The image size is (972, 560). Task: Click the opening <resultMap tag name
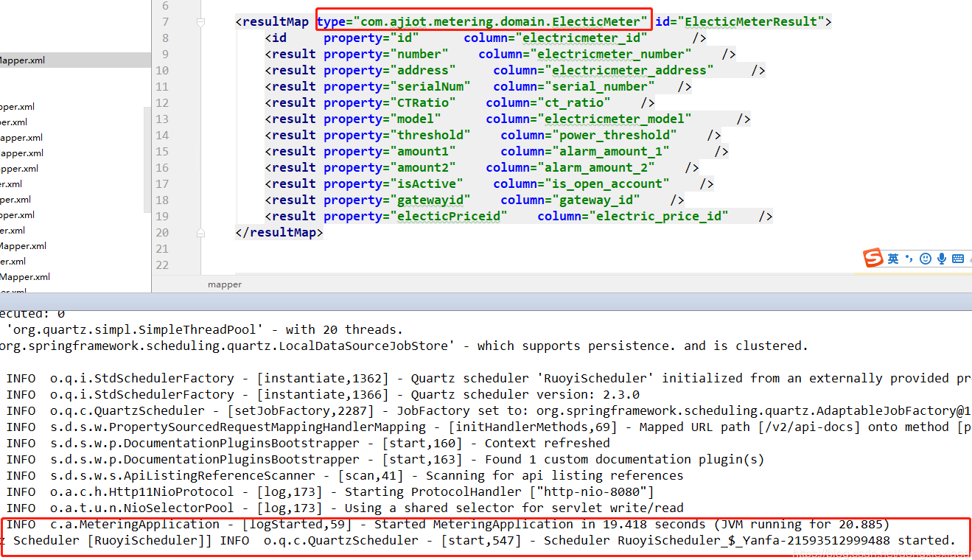[272, 22]
